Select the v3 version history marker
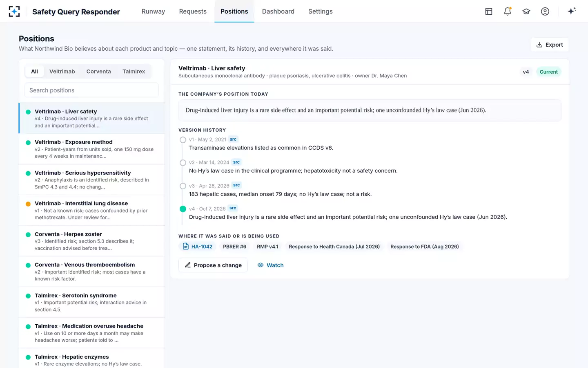This screenshot has width=588, height=368. [x=183, y=186]
